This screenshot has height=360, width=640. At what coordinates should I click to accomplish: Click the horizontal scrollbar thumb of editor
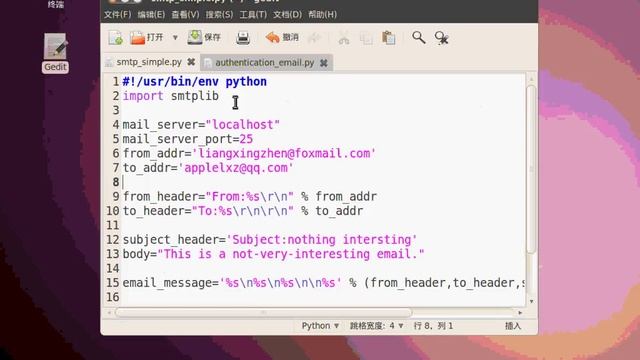(264, 313)
